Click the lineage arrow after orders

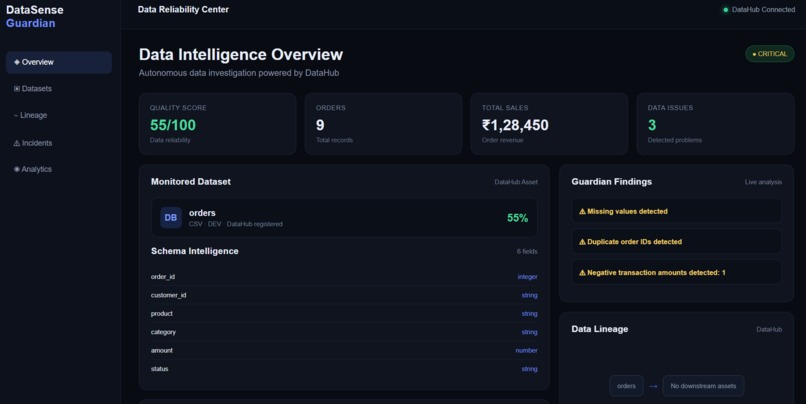(x=653, y=386)
